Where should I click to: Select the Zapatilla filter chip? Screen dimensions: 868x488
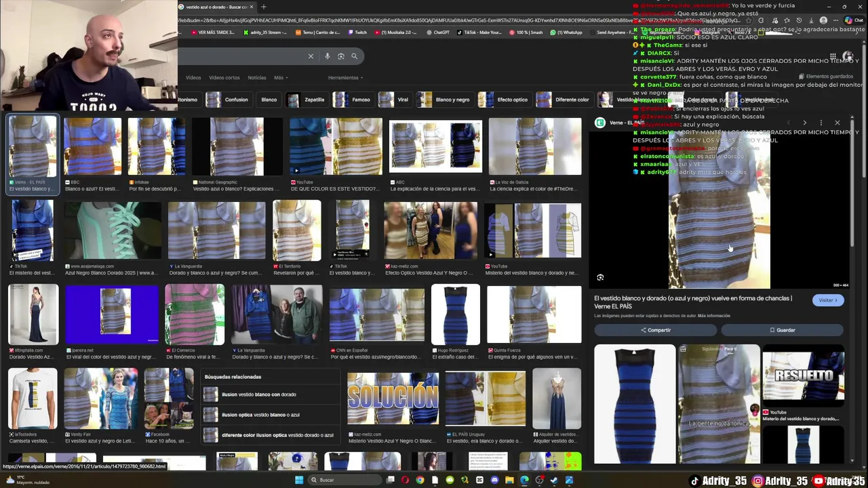click(x=307, y=100)
